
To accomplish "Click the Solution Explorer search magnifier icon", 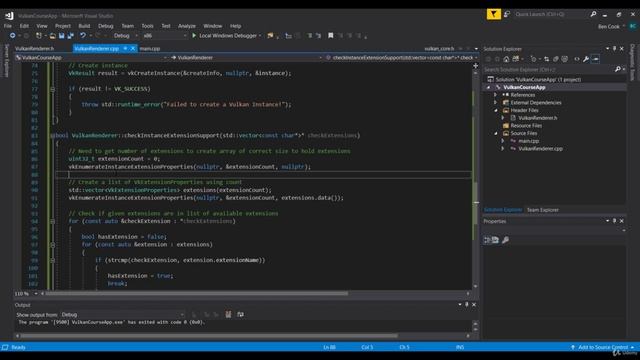I will tap(618, 69).
